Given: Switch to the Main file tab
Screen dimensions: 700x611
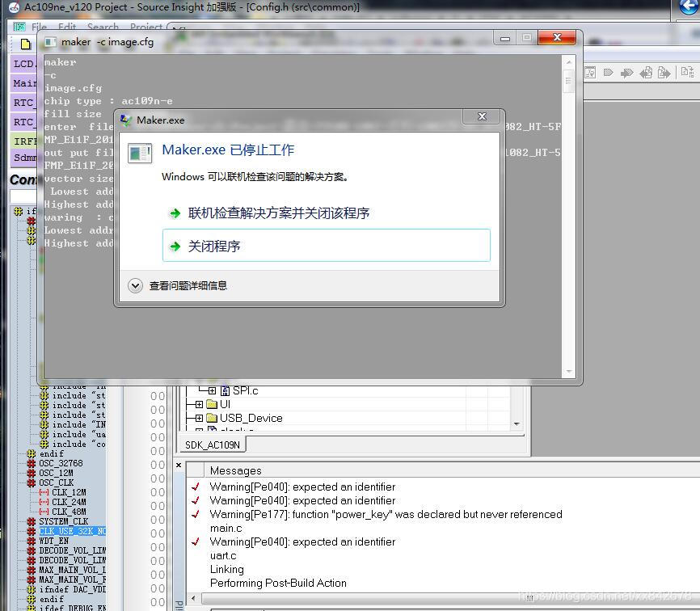Looking at the screenshot, I should click(23, 83).
